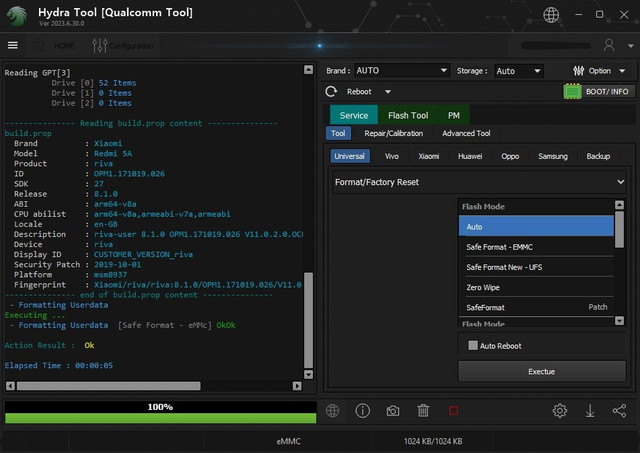Select SafeFormat Patch option
The image size is (640, 453).
[x=536, y=307]
